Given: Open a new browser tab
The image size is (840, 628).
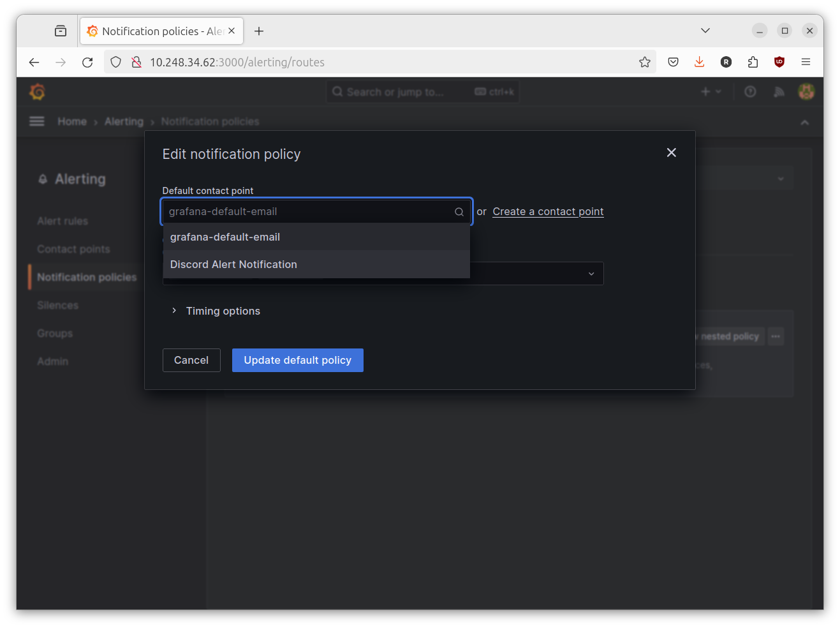Looking at the screenshot, I should (259, 31).
